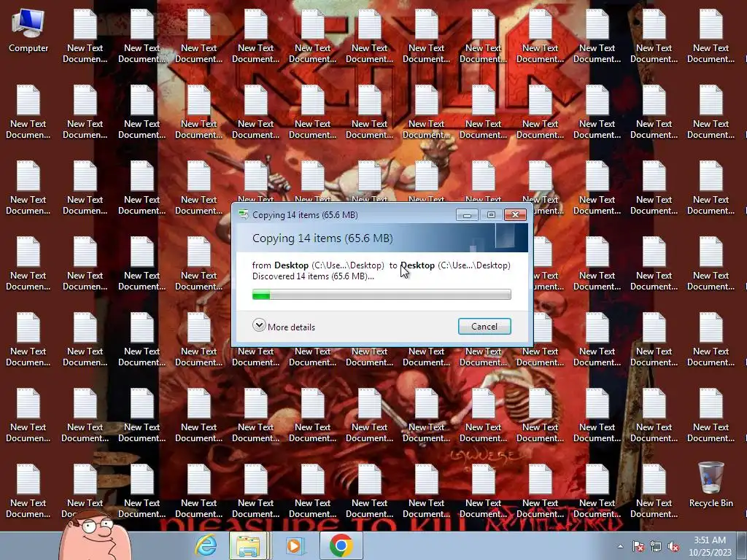Viewport: 747px width, 560px height.
Task: Click the green copy progress bar
Action: coord(382,295)
